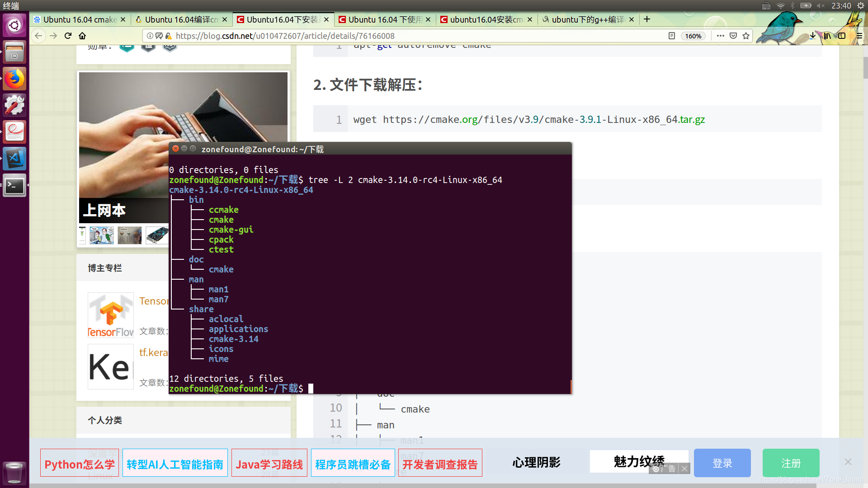
Task: Click the blue 登录 login button
Action: [x=722, y=463]
